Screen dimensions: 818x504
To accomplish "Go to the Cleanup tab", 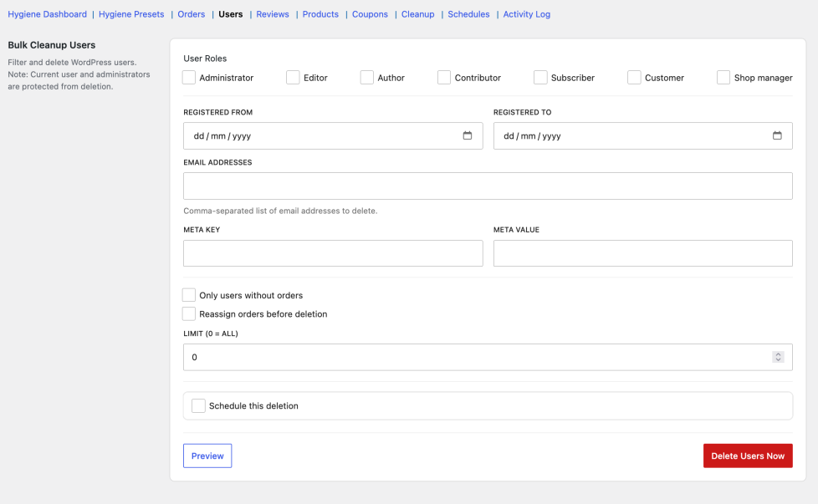I will (417, 14).
